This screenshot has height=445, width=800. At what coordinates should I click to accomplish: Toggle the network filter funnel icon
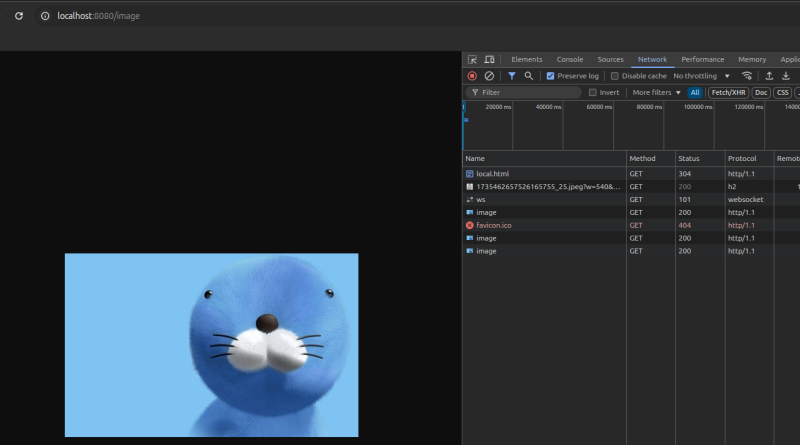[x=511, y=76]
